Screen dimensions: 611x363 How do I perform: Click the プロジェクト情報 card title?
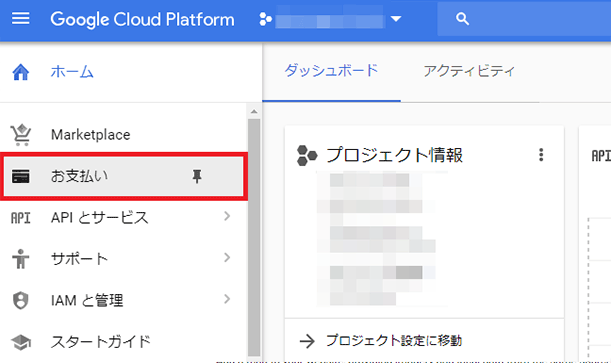click(x=394, y=155)
